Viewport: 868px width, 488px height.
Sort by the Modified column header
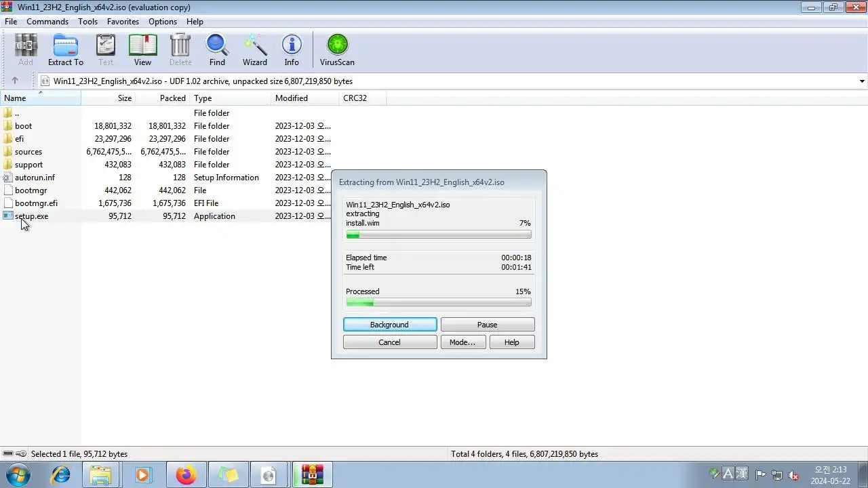305,98
